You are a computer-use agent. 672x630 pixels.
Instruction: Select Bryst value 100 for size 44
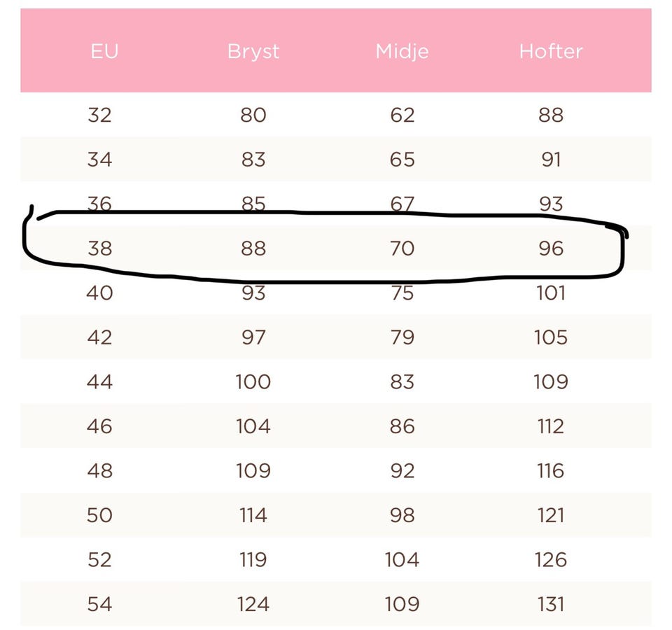253,382
